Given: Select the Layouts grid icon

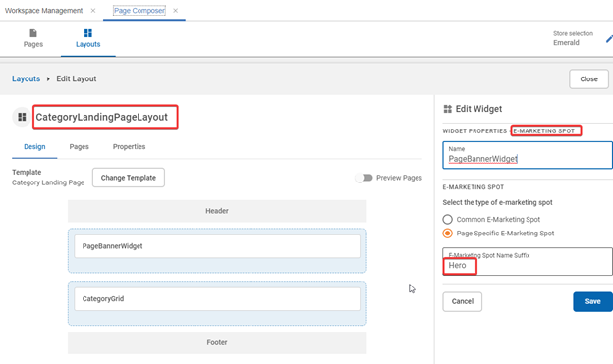Looking at the screenshot, I should point(88,33).
